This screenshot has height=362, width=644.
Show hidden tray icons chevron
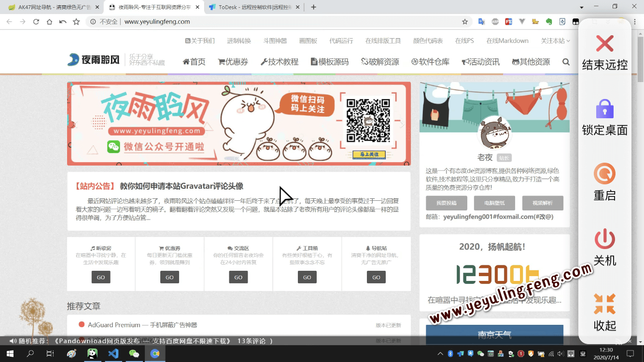click(441, 354)
